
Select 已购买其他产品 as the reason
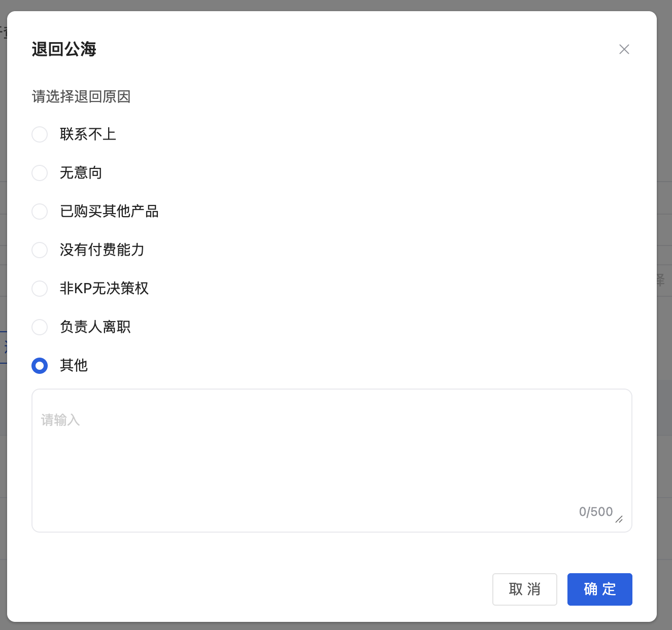(x=40, y=212)
